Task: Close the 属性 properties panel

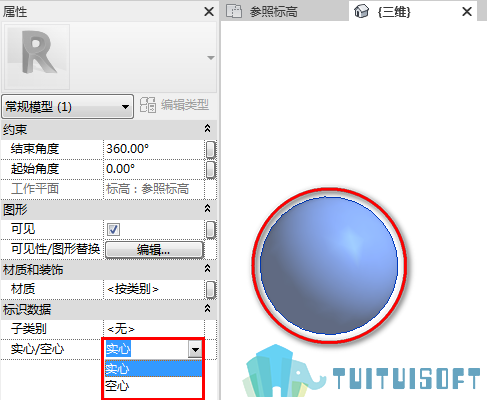Action: [x=209, y=12]
